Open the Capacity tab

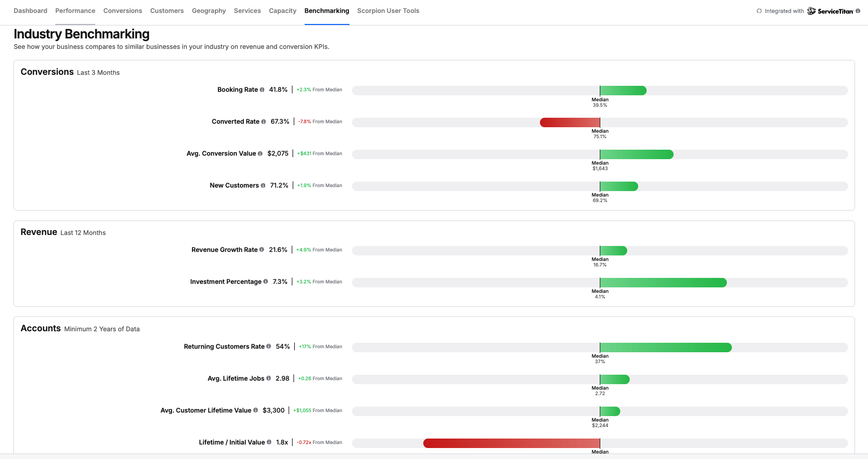click(x=283, y=11)
